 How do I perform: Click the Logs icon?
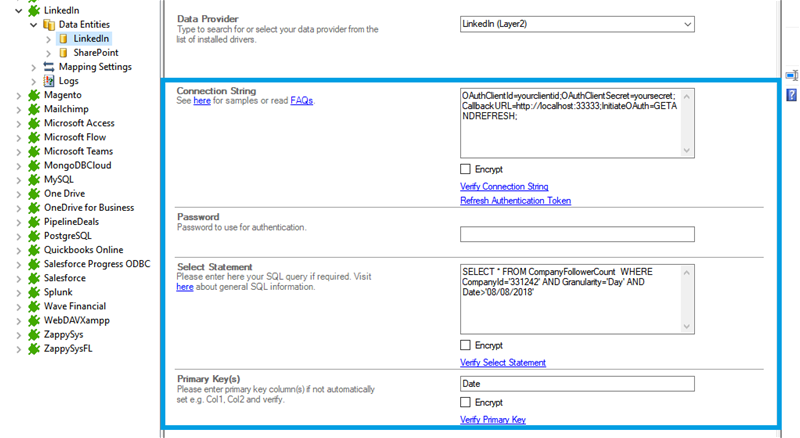click(49, 81)
